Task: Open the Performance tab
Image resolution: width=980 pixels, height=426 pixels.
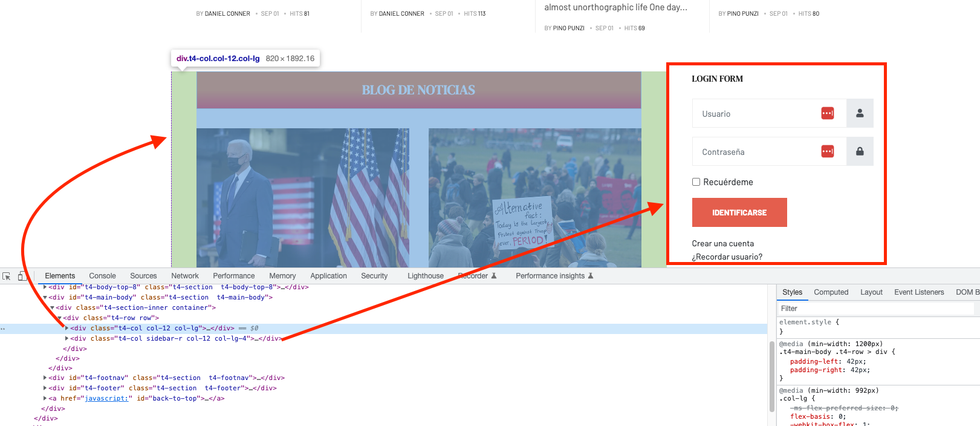Action: 234,276
